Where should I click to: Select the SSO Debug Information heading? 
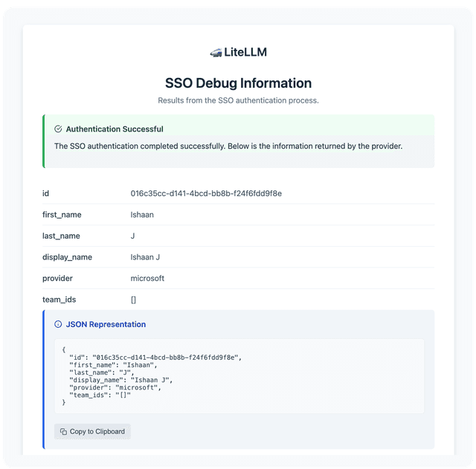pos(238,83)
